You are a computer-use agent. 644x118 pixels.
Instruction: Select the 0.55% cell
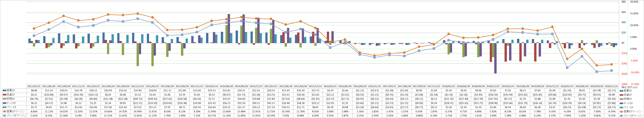click(x=331, y=116)
